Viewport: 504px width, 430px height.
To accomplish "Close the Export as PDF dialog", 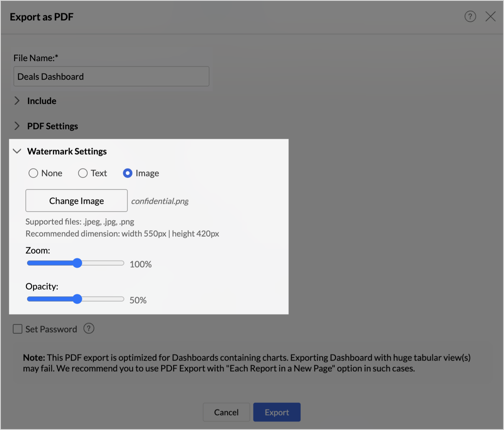I will (490, 17).
